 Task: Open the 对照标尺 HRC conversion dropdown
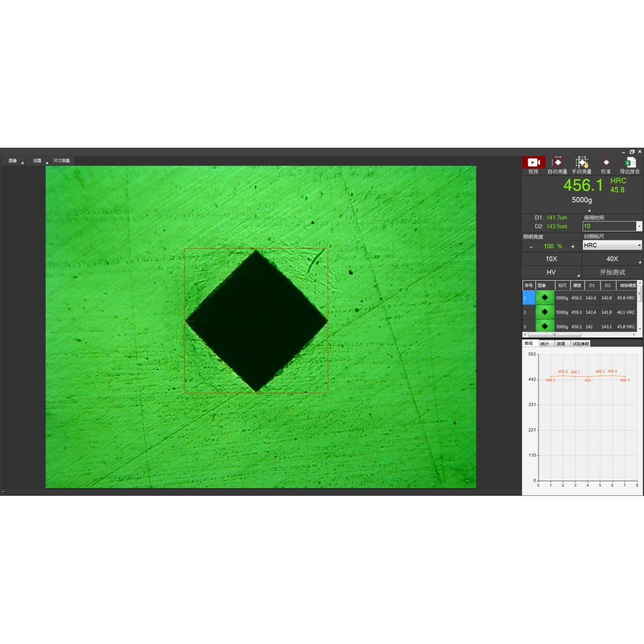point(639,246)
